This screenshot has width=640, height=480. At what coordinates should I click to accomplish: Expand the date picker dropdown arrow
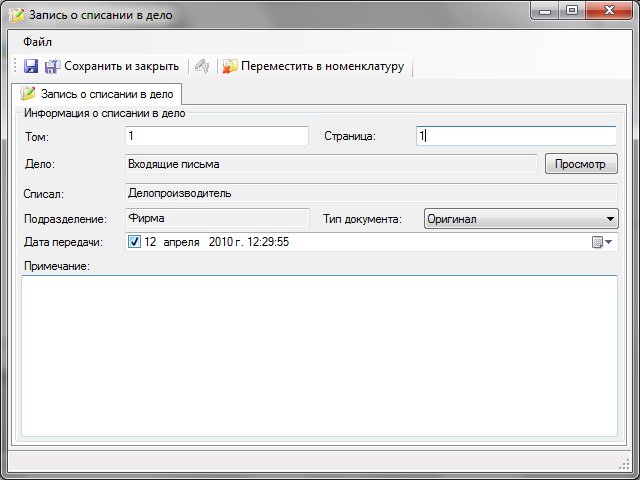[x=610, y=242]
